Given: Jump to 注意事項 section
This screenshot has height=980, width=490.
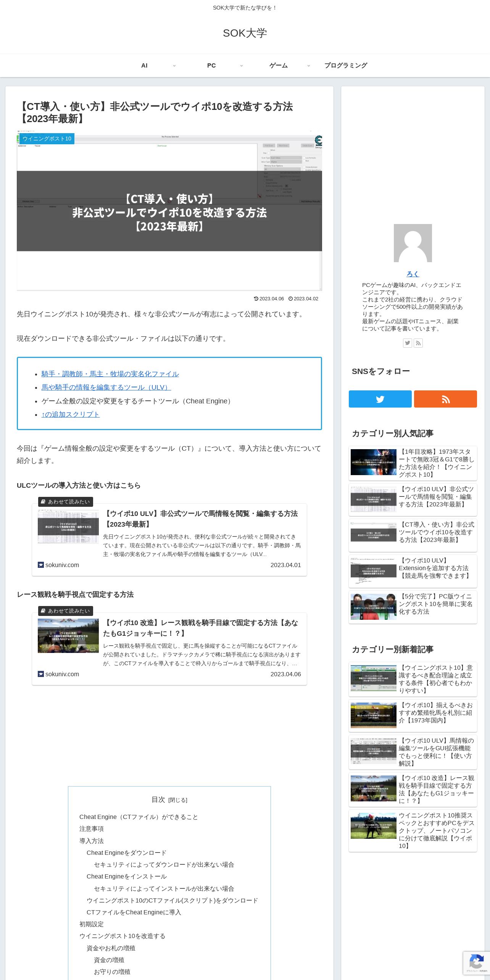Looking at the screenshot, I should coord(92,828).
